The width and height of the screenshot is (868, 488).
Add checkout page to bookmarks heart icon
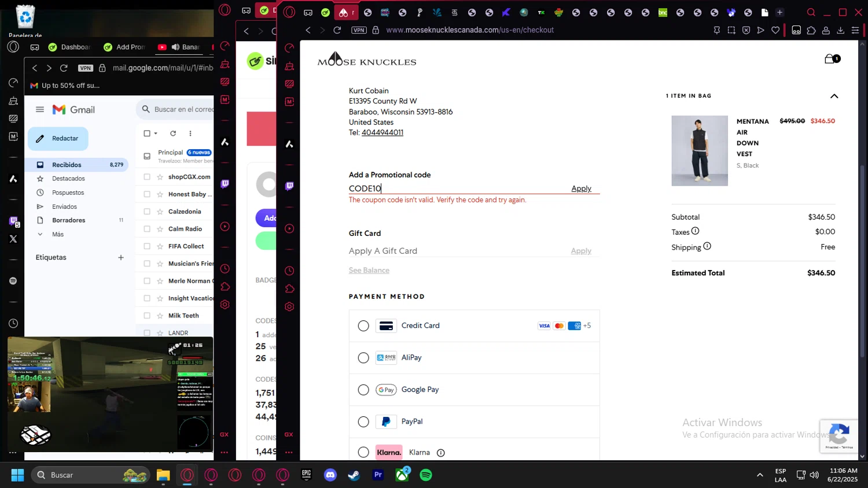(775, 30)
